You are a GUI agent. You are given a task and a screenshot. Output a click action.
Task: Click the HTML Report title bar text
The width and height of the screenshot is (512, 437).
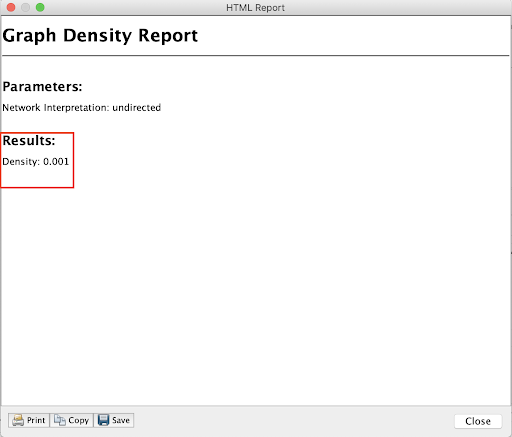click(255, 8)
